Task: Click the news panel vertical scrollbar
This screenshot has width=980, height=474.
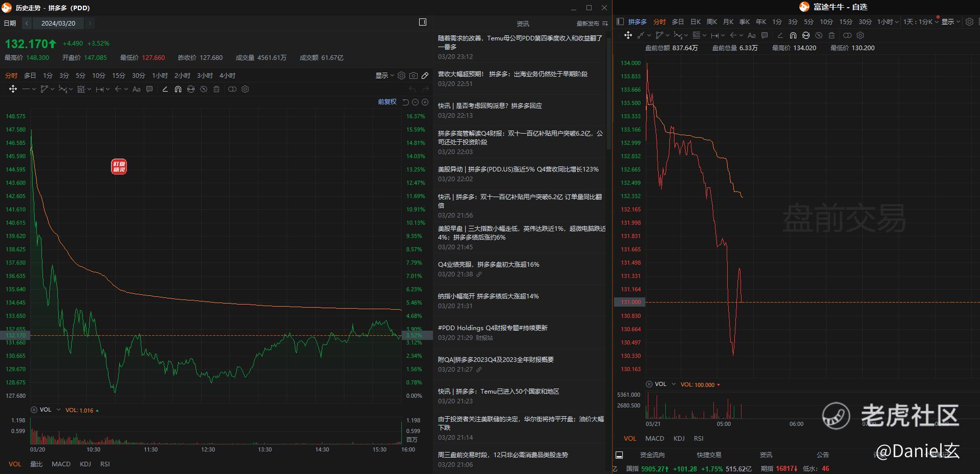Action: point(608,92)
